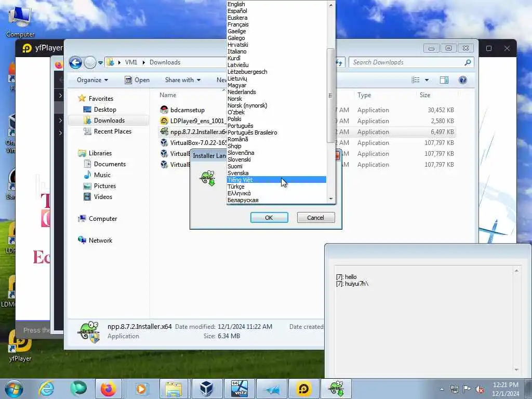This screenshot has width=532, height=399.
Task: Click the change view icon
Action: [x=415, y=80]
